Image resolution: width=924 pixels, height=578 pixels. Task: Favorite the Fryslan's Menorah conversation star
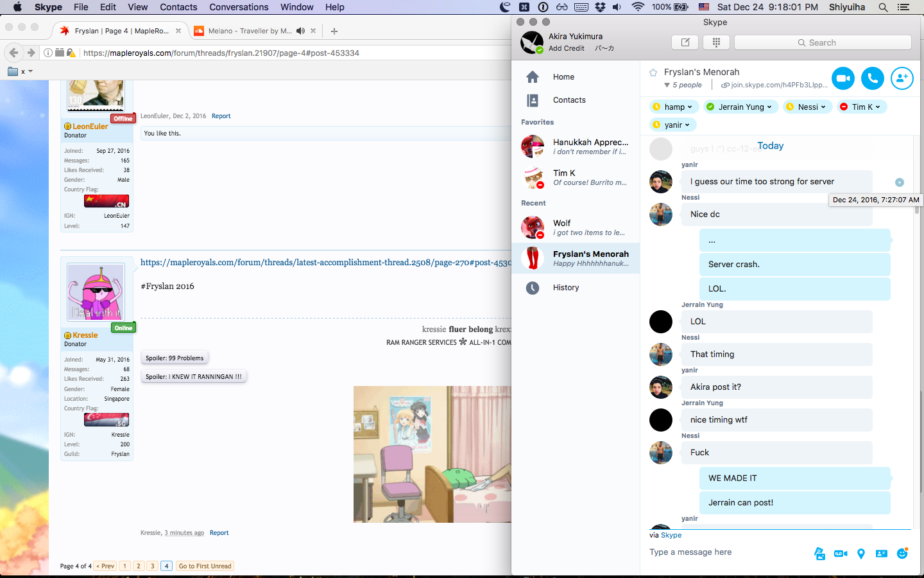(653, 73)
